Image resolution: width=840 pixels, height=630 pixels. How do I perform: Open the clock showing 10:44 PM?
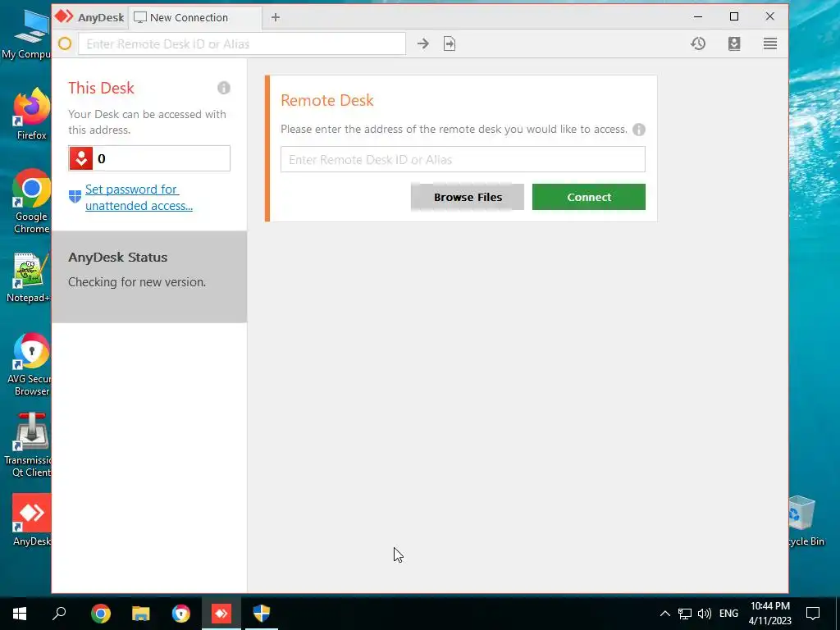click(769, 614)
